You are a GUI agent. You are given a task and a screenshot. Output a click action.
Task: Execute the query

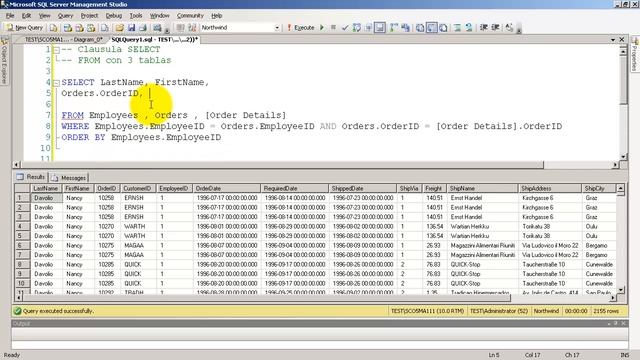coord(301,28)
